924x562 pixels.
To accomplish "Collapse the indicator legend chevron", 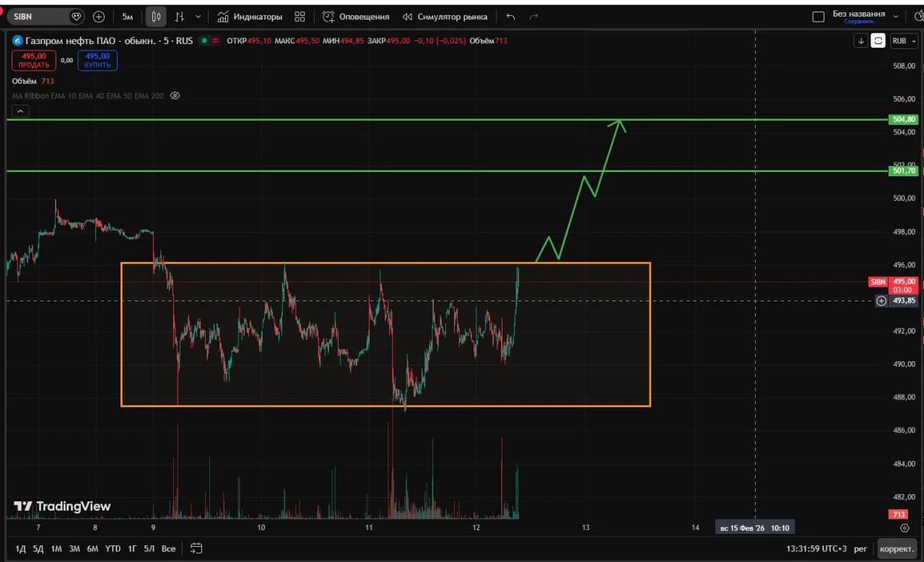I will pyautogui.click(x=21, y=111).
